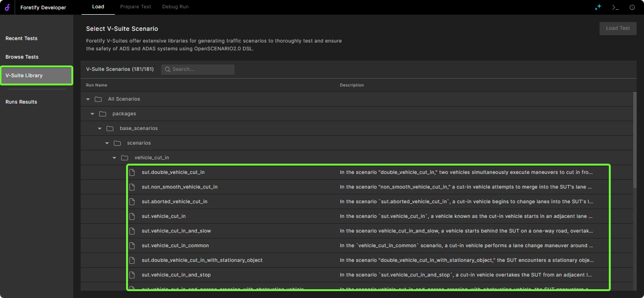
Task: Click the info circle icon
Action: click(x=632, y=7)
